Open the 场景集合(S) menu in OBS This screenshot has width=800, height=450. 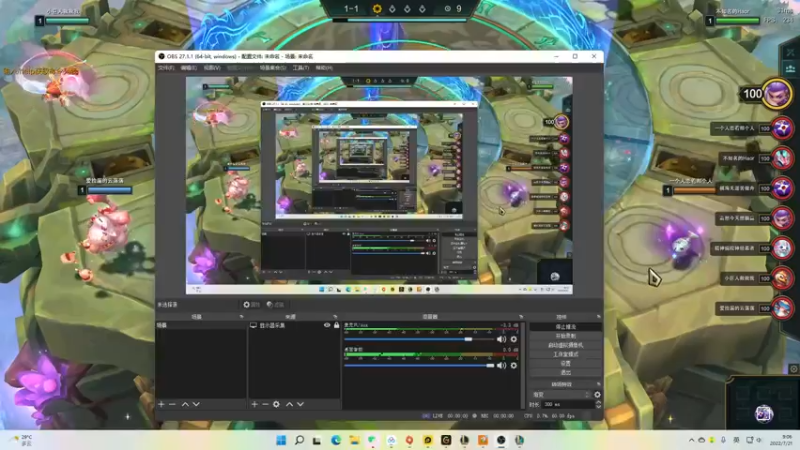point(273,68)
